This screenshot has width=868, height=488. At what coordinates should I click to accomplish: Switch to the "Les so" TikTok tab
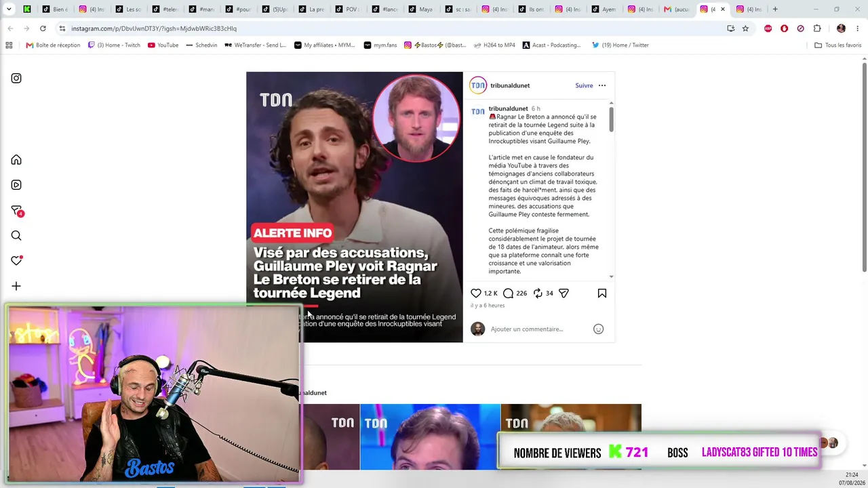coord(127,9)
